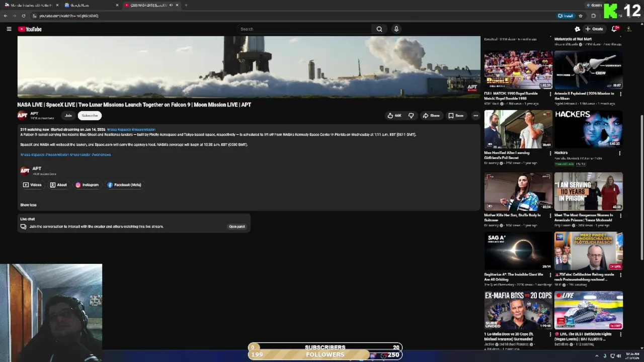The height and width of the screenshot is (362, 644).
Task: Open I Am Serving 110 Years thumbnail
Action: tap(588, 191)
